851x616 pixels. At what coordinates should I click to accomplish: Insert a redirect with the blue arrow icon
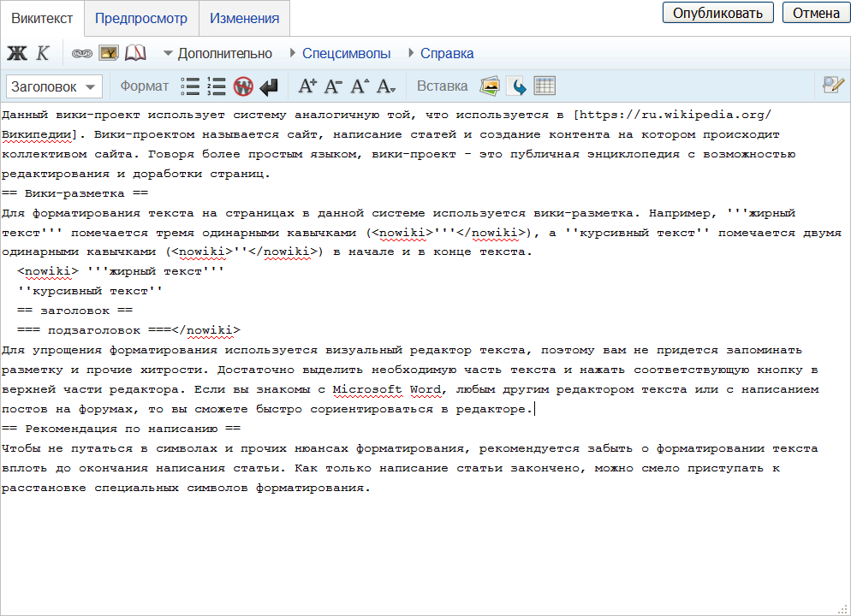pos(517,86)
